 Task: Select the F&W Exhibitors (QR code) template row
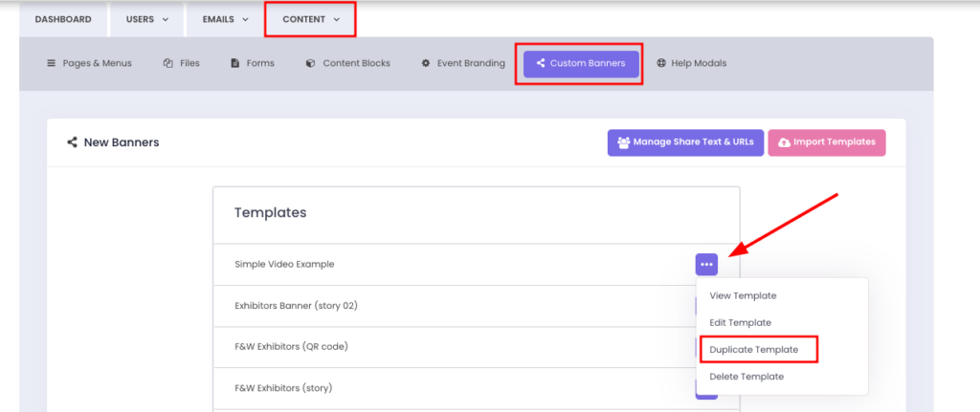pos(291,346)
